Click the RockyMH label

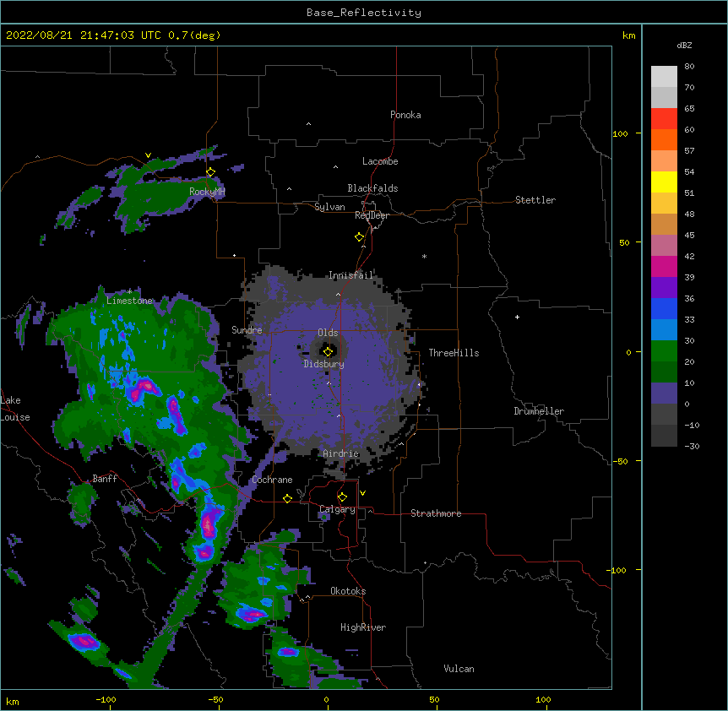[x=207, y=192]
